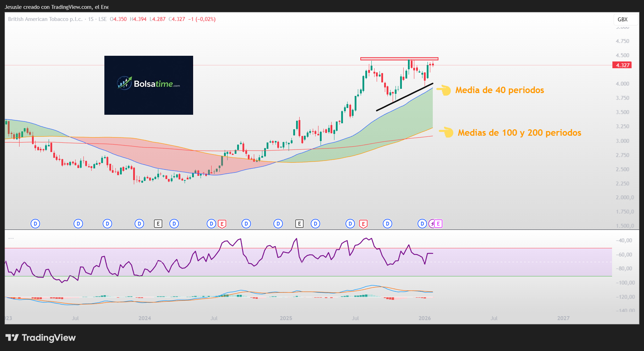Click the black earnings marker near 2024
Image resolution: width=644 pixels, height=351 pixels.
(x=158, y=223)
